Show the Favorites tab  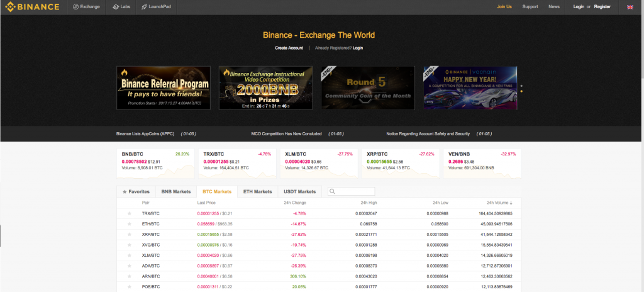136,191
